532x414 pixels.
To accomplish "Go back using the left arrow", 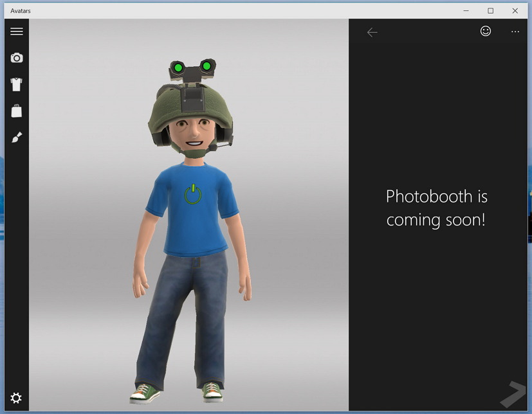I will [372, 32].
